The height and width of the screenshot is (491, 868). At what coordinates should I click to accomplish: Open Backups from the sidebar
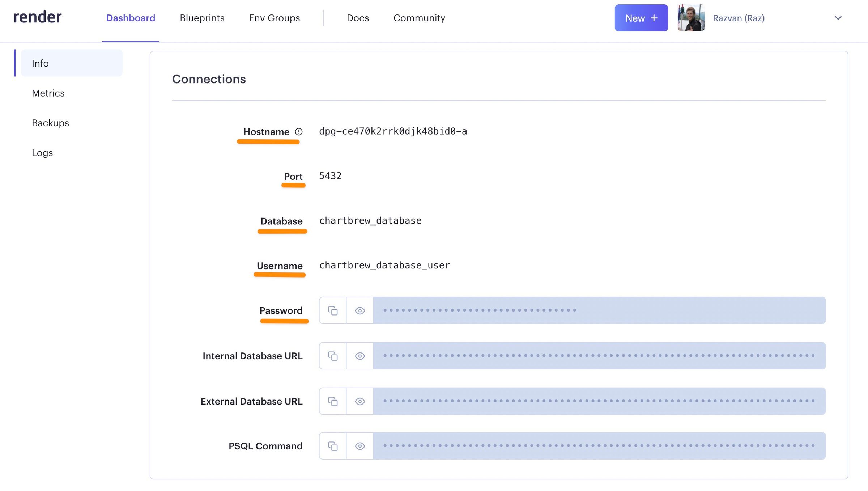[x=50, y=123]
